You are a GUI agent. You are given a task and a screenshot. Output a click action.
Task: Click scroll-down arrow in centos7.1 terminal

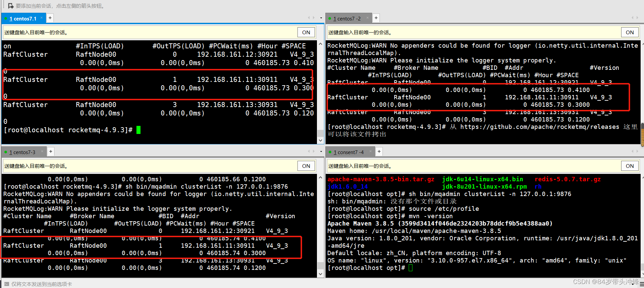coord(321,140)
